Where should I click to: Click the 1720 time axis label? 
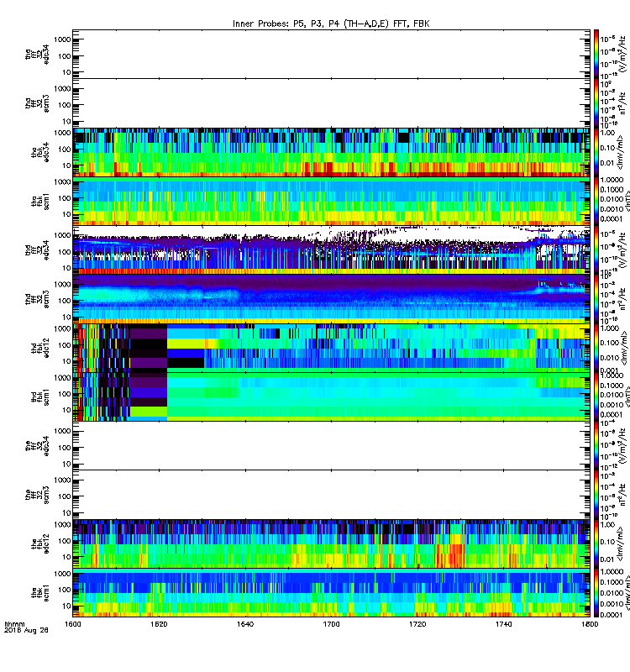pos(417,624)
